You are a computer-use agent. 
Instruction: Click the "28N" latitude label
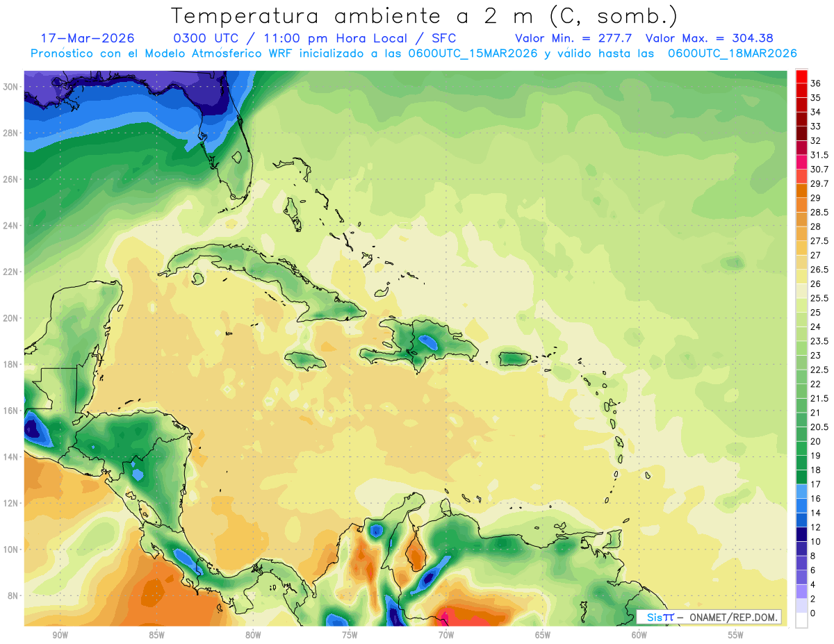tap(10, 133)
